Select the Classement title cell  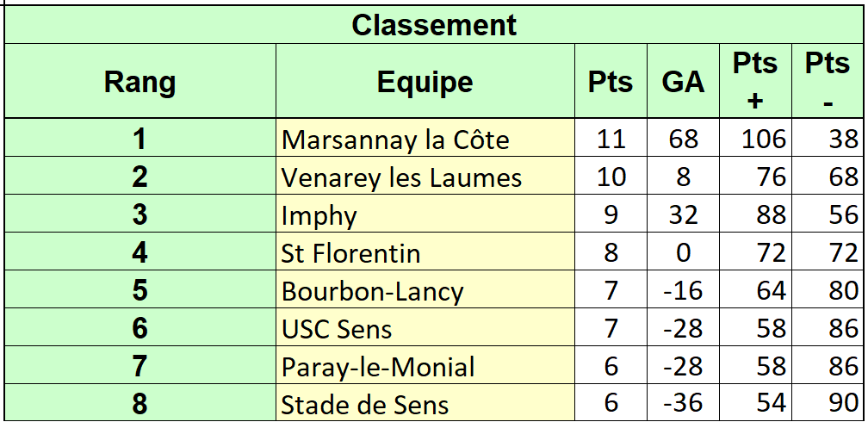(x=434, y=25)
